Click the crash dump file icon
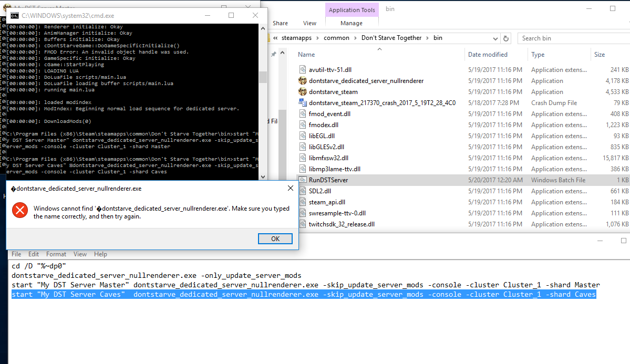630x364 pixels. [x=303, y=103]
